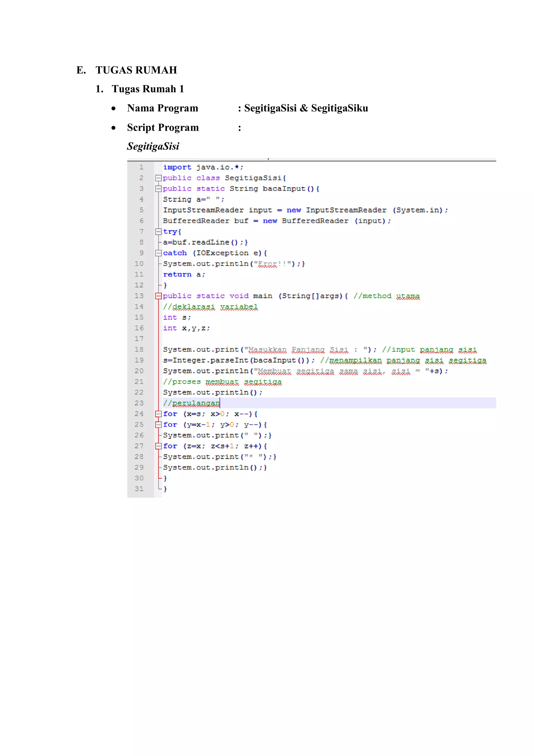Collapse the for z=x loop fold marker

point(158,446)
